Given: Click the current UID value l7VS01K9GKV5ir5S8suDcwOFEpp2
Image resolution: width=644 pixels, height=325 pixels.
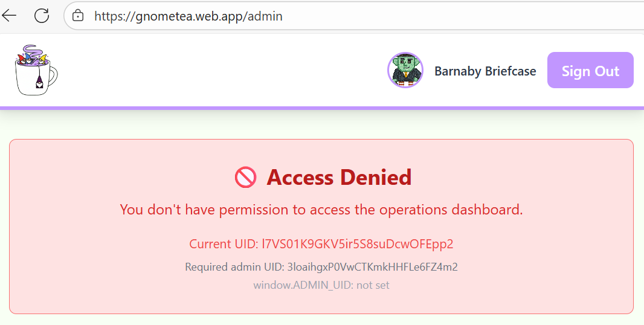Looking at the screenshot, I should point(358,244).
